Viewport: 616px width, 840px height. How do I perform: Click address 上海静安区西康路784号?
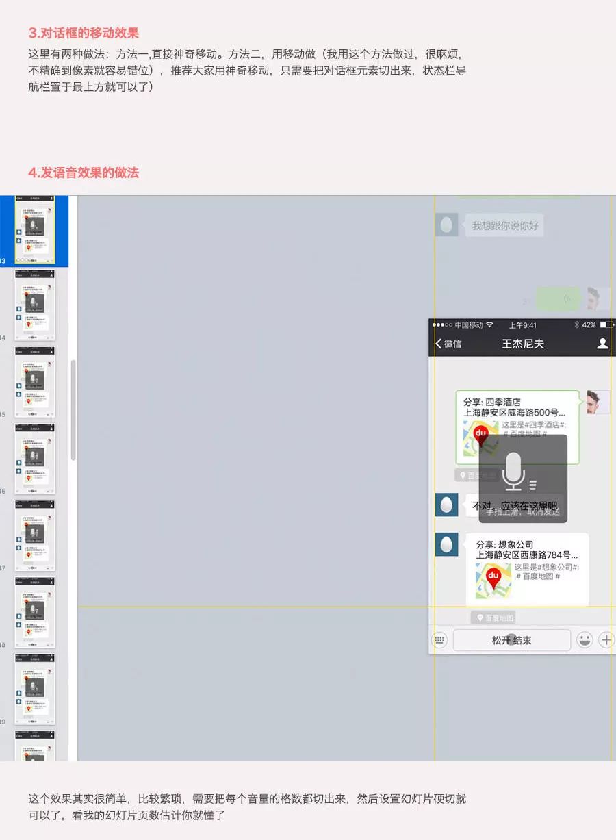[527, 555]
